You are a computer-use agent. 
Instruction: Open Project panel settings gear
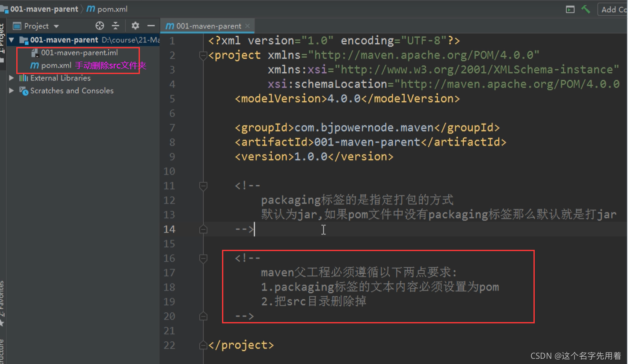(x=135, y=26)
